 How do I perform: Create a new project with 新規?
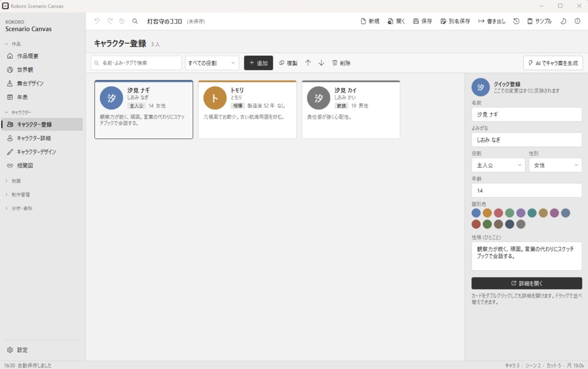click(x=370, y=21)
